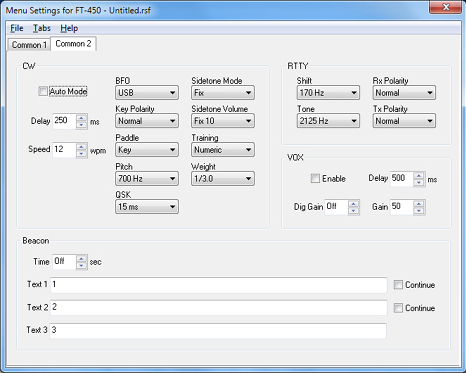Click into the Beacon Text 1 field
This screenshot has width=466, height=373.
(219, 285)
